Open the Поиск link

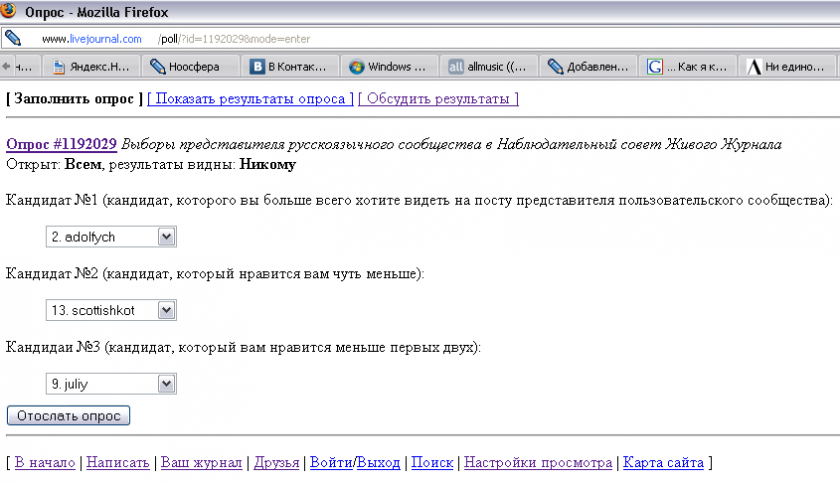[x=432, y=462]
